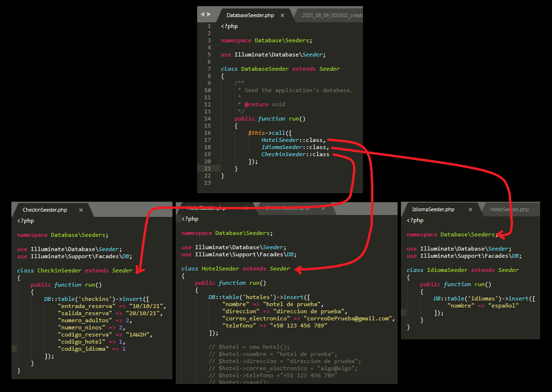Switch to HotelSeeder.php tab beside IdiomaSeeder
The height and width of the screenshot is (392, 552).
pos(509,209)
